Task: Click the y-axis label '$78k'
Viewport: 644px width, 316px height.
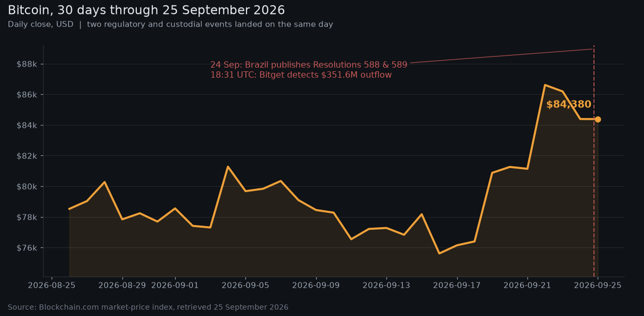Action: pyautogui.click(x=27, y=218)
